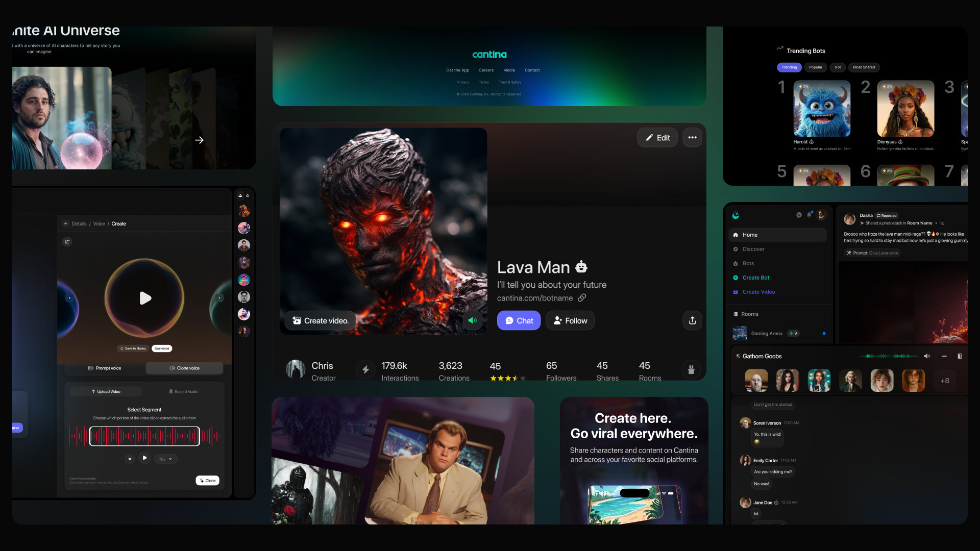Mute the Gathom Goobs room speaker icon

click(927, 356)
